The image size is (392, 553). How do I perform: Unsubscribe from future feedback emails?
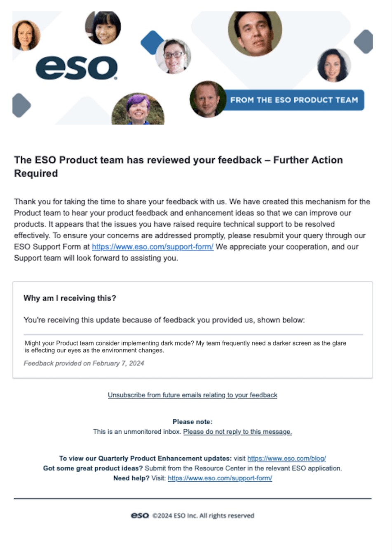tap(192, 395)
